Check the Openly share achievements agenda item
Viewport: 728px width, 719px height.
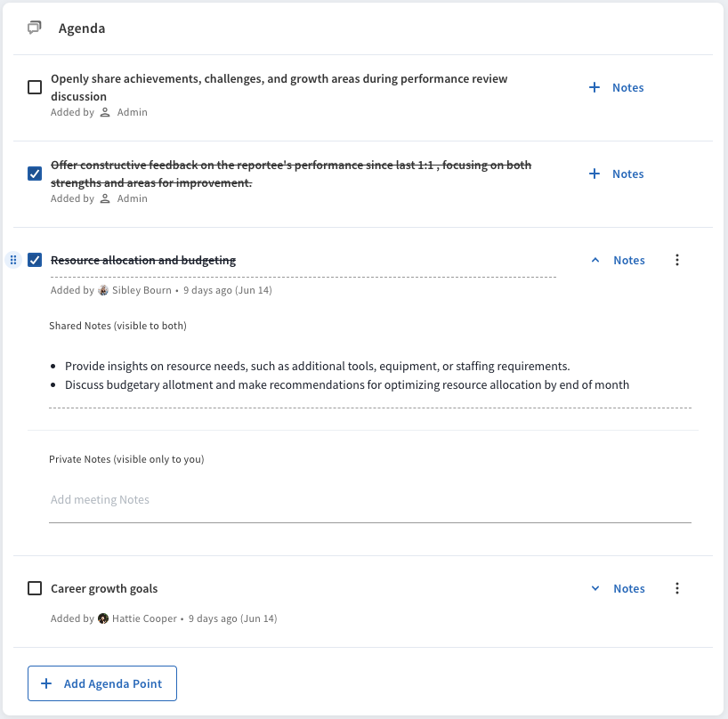click(x=35, y=87)
